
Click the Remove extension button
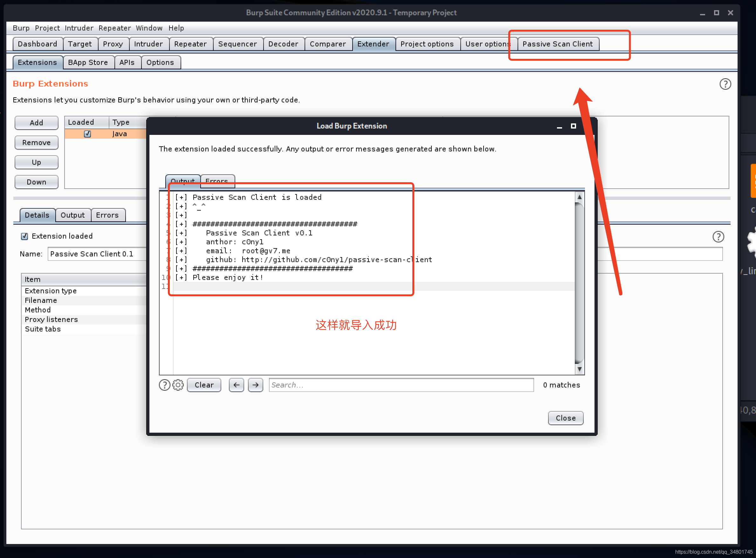tap(37, 143)
